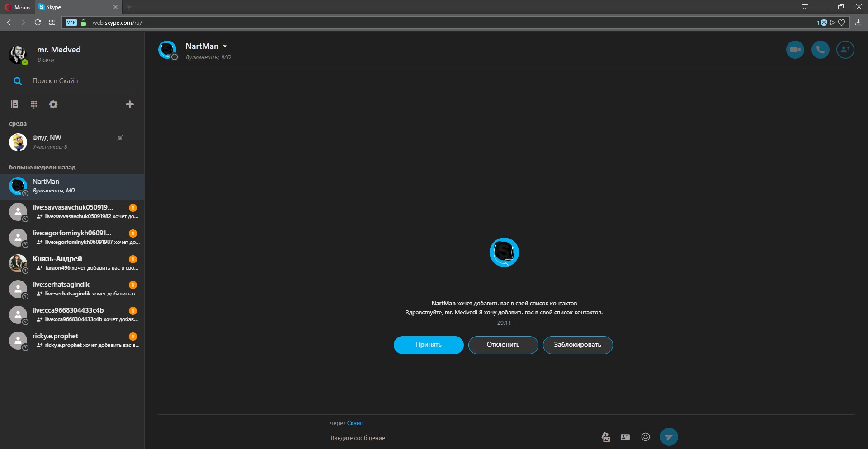The height and width of the screenshot is (449, 868).
Task: Click the В сети status text
Action: tap(46, 60)
